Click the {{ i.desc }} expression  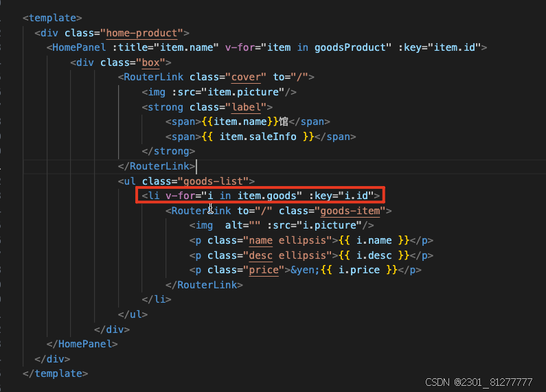click(374, 255)
